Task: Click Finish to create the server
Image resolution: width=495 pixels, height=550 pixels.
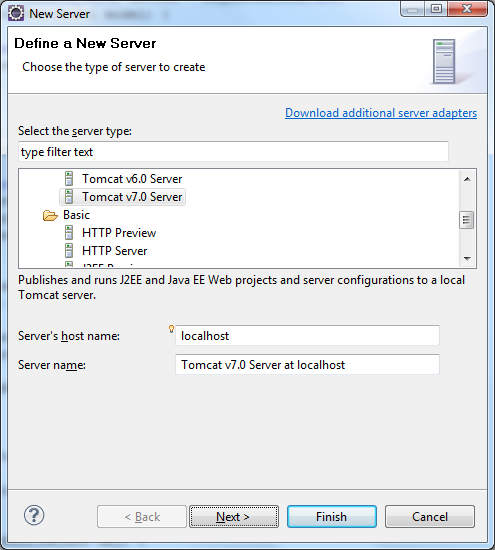Action: tap(332, 517)
